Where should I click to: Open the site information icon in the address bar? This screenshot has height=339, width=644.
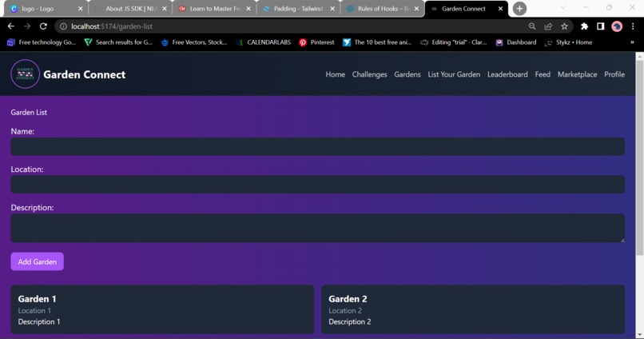[63, 26]
